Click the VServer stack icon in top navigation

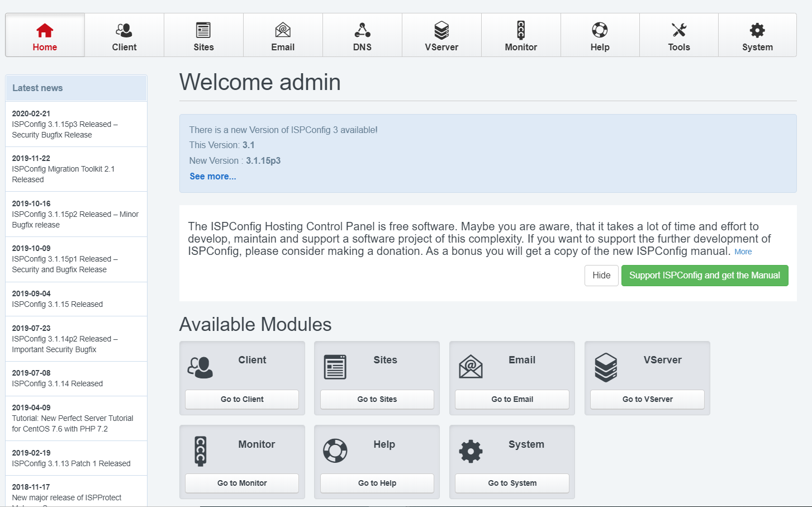pyautogui.click(x=441, y=30)
